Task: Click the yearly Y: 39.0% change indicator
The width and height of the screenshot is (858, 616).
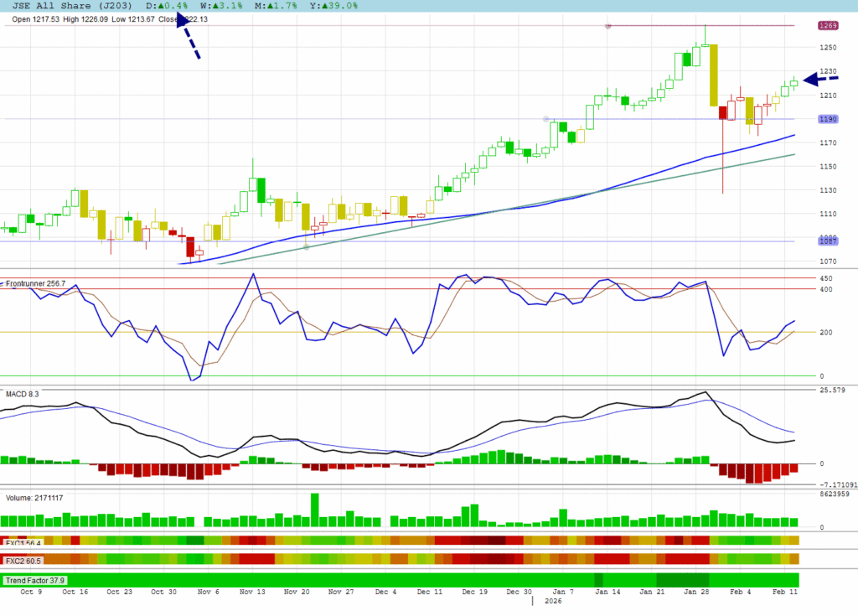Action: (334, 6)
